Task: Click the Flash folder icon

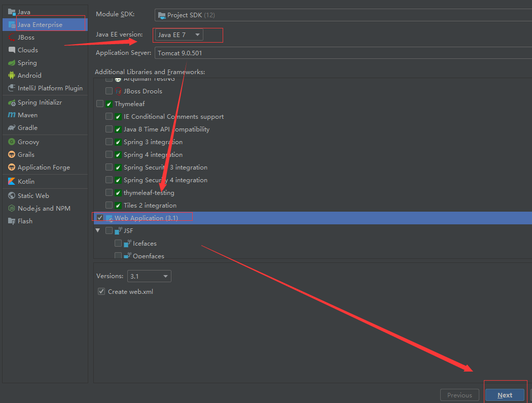Action: (12, 221)
